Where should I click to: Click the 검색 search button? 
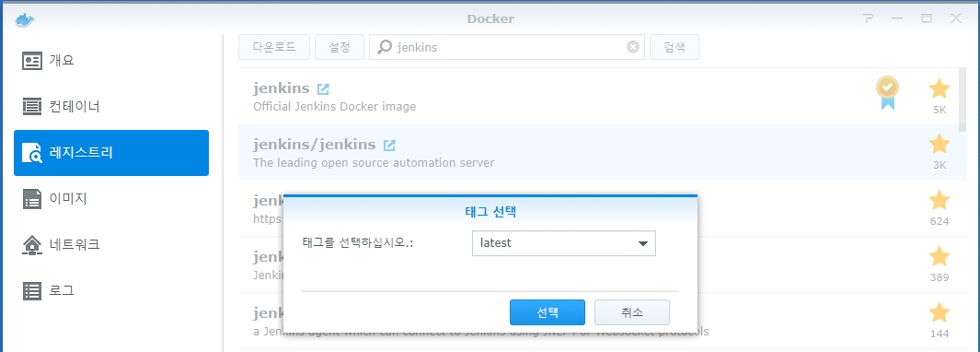pos(674,48)
